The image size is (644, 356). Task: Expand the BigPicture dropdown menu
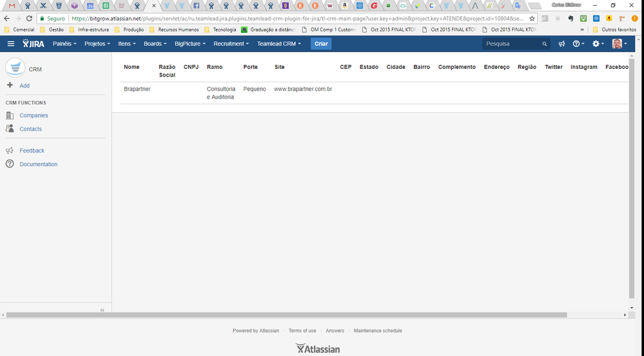[190, 44]
